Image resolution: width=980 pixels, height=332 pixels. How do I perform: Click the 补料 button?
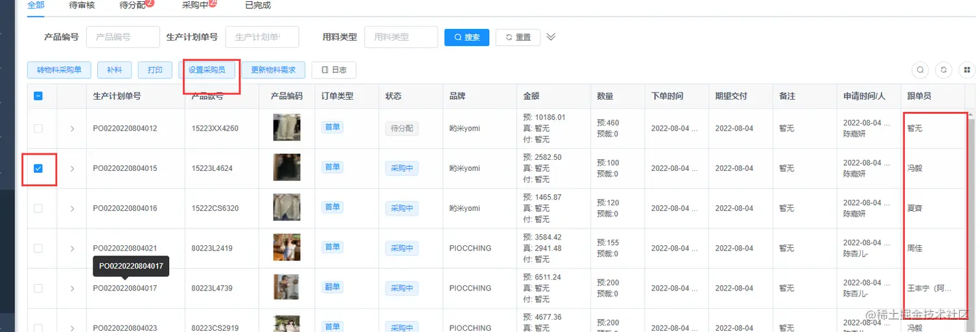click(x=114, y=70)
